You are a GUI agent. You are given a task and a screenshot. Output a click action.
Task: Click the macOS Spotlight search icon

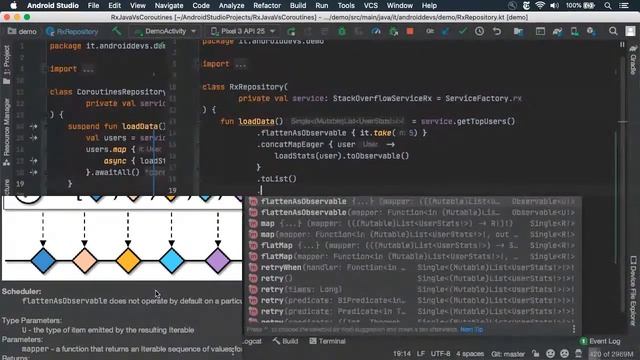pyautogui.click(x=608, y=6)
